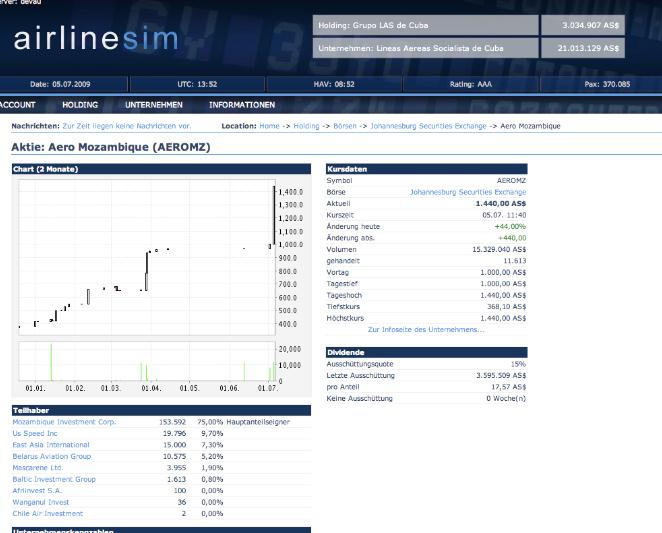Follow 'Zur Infoseite des Unternehmens' link
This screenshot has width=662, height=533.
pos(426,329)
